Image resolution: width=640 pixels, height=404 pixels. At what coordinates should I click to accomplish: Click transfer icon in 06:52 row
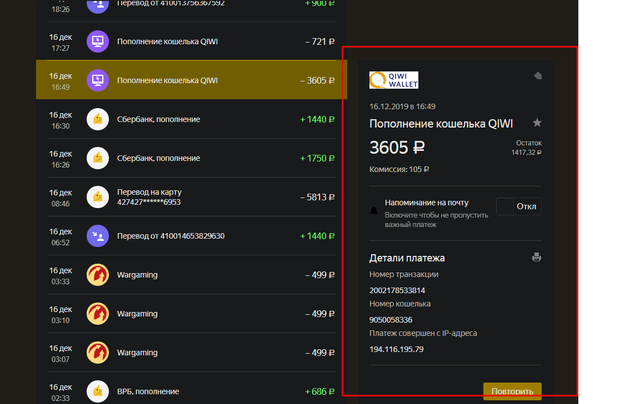click(x=98, y=236)
